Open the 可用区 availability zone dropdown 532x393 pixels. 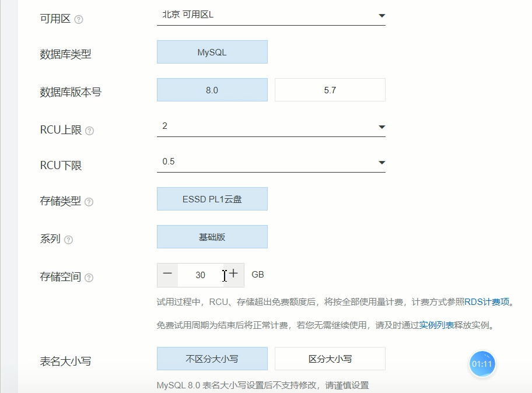pyautogui.click(x=271, y=16)
